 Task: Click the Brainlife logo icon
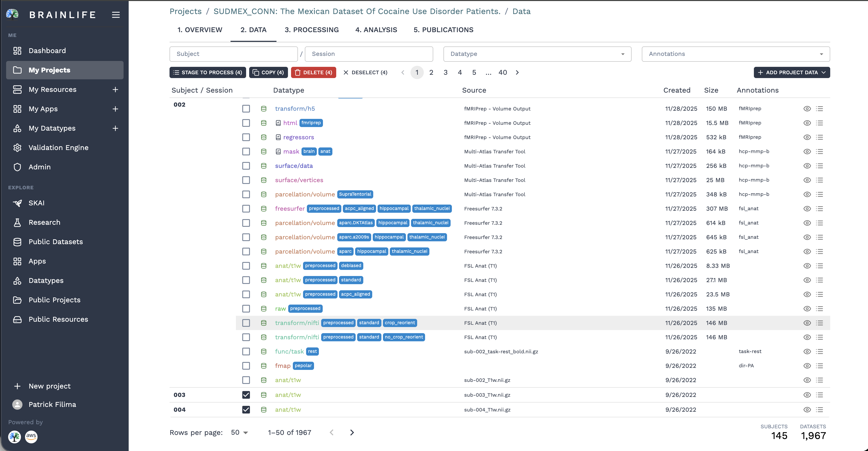(x=13, y=14)
